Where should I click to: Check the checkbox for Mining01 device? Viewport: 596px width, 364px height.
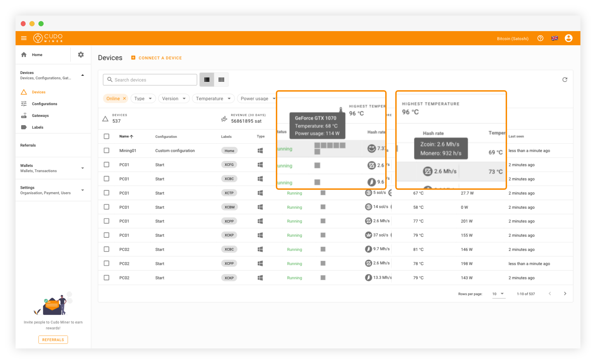[106, 150]
